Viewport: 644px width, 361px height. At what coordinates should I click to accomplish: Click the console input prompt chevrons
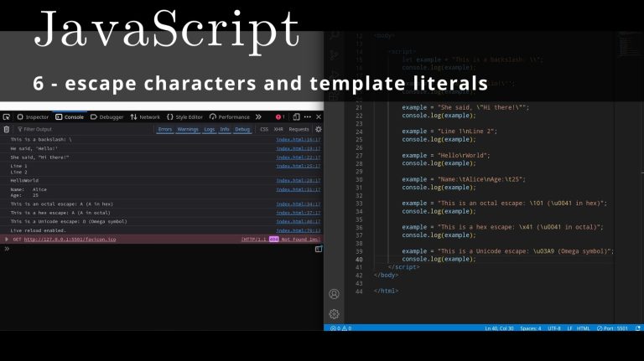coord(7,249)
